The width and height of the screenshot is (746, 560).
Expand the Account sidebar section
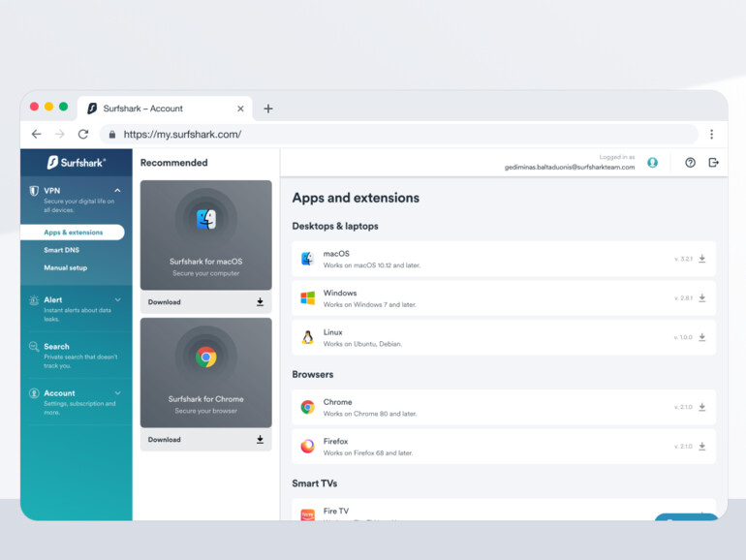pos(117,393)
